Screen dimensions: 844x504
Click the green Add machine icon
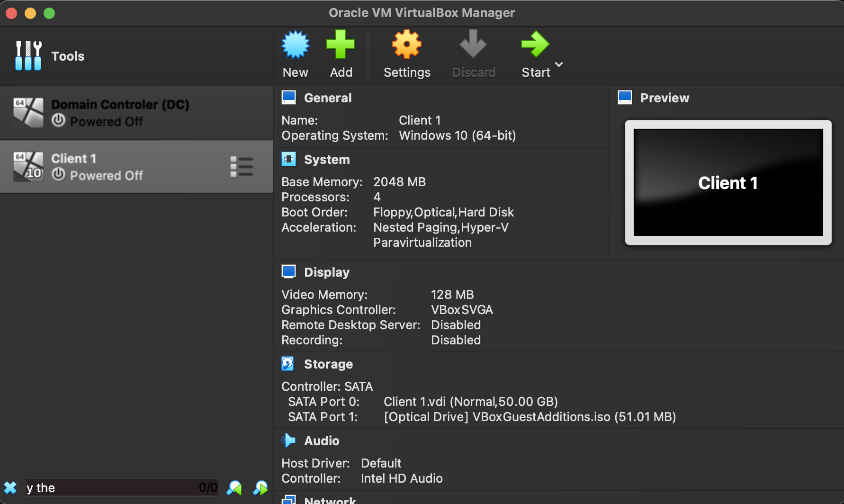[341, 45]
